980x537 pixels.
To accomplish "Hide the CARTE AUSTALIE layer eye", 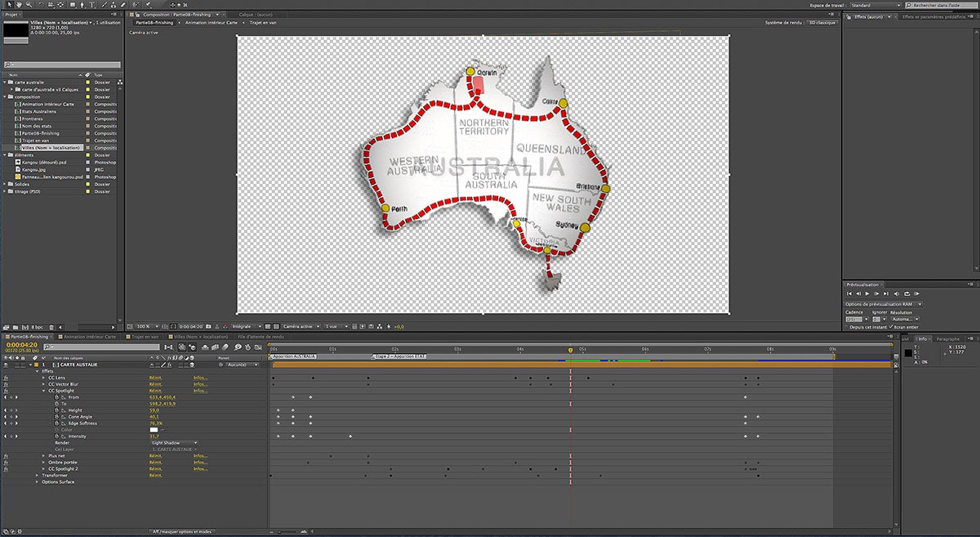I will (x=6, y=365).
